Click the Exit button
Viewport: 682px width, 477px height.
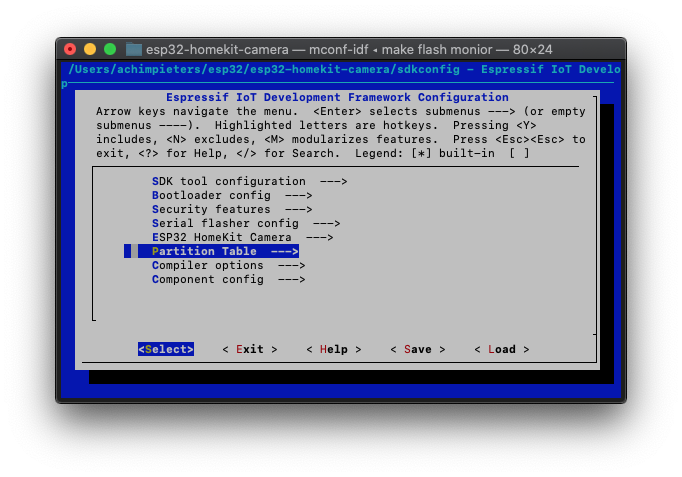point(250,349)
